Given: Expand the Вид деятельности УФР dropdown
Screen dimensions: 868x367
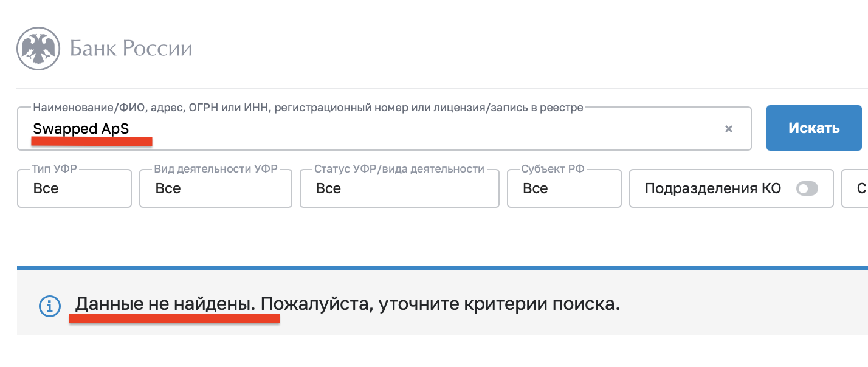Looking at the screenshot, I should click(x=215, y=188).
